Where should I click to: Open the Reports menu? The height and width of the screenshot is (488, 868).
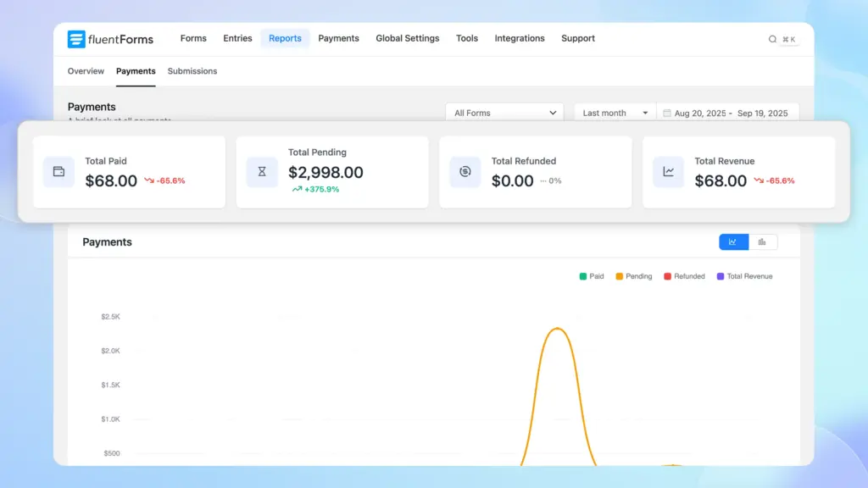[x=285, y=38]
